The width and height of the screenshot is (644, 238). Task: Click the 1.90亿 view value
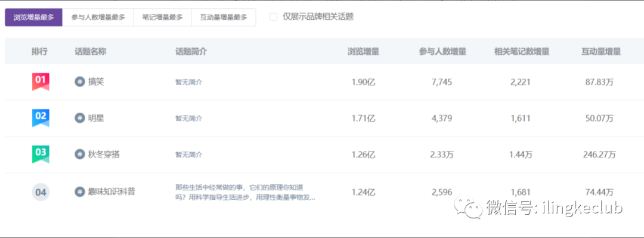click(364, 82)
